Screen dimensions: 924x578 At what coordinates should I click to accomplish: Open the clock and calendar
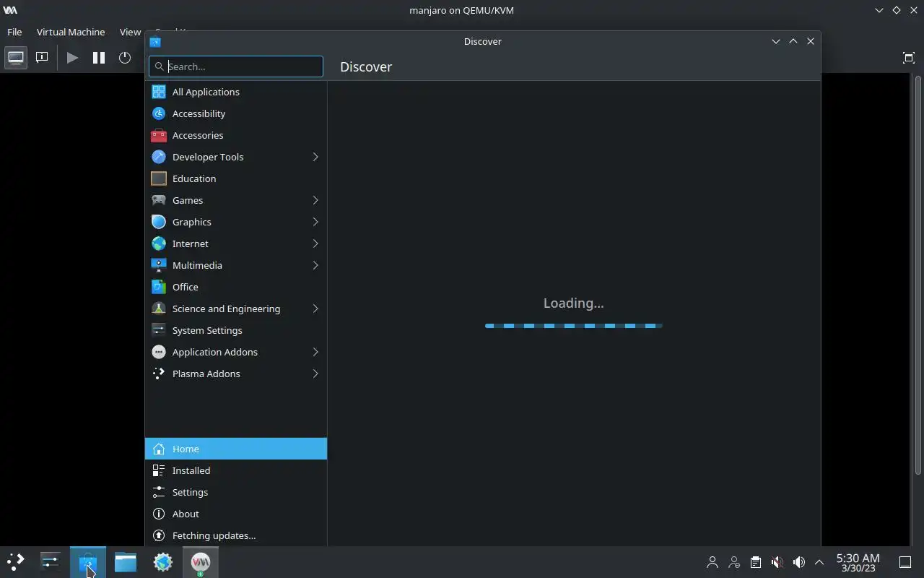(x=858, y=562)
